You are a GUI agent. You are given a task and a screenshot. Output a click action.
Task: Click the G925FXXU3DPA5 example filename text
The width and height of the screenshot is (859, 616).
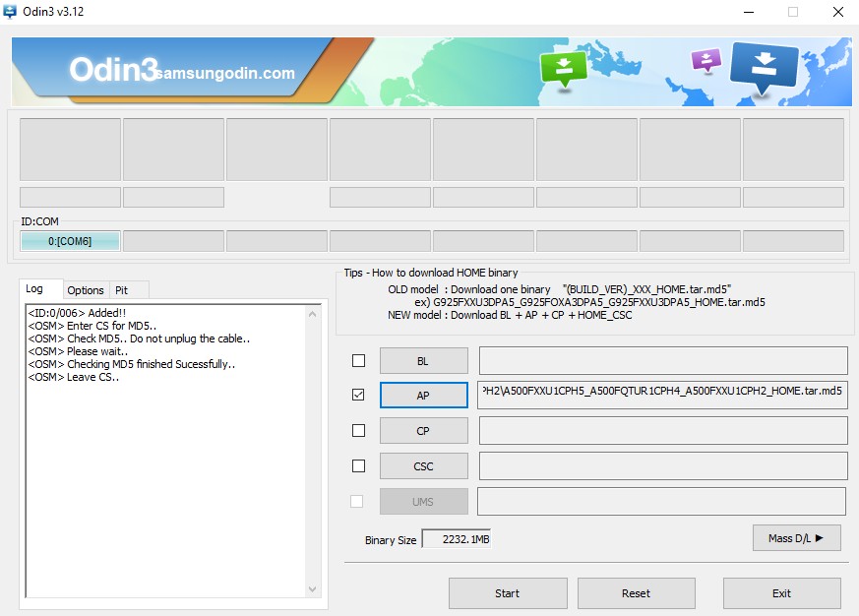tap(599, 302)
